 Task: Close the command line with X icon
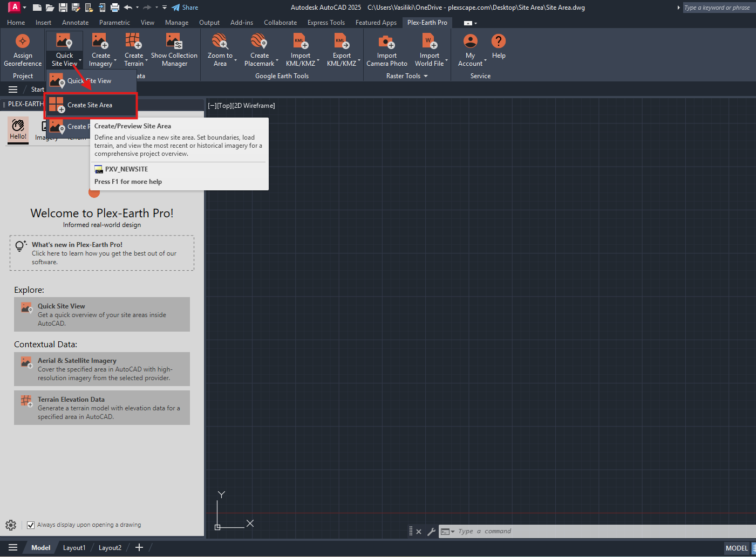(x=419, y=532)
